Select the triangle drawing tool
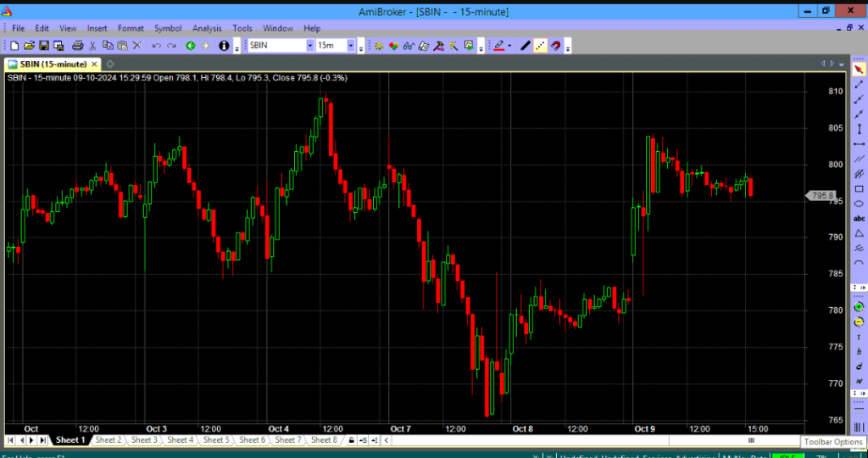The height and width of the screenshot is (458, 868). (x=859, y=233)
